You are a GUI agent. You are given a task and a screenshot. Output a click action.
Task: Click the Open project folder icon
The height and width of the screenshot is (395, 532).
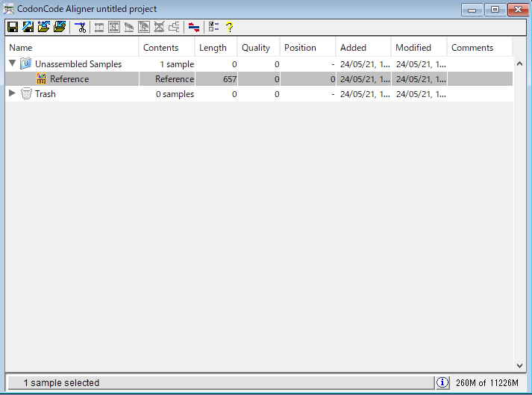coord(60,28)
